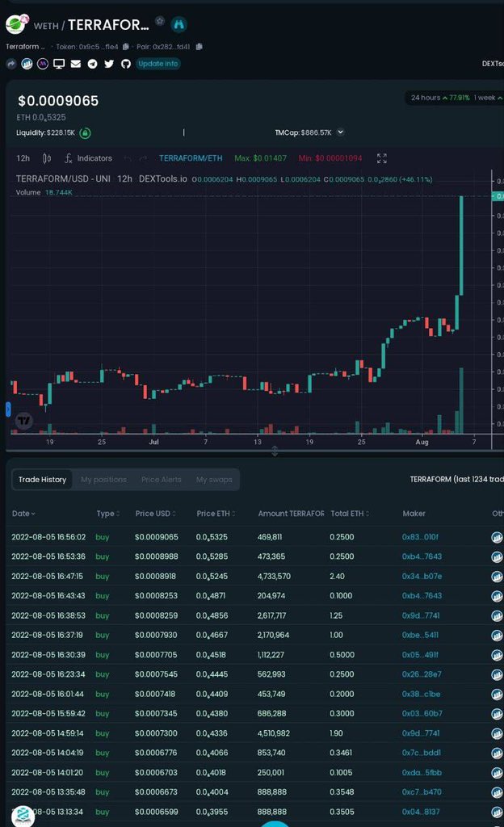Expand the TMCap dropdown chevron
The width and height of the screenshot is (504, 827).
click(341, 132)
